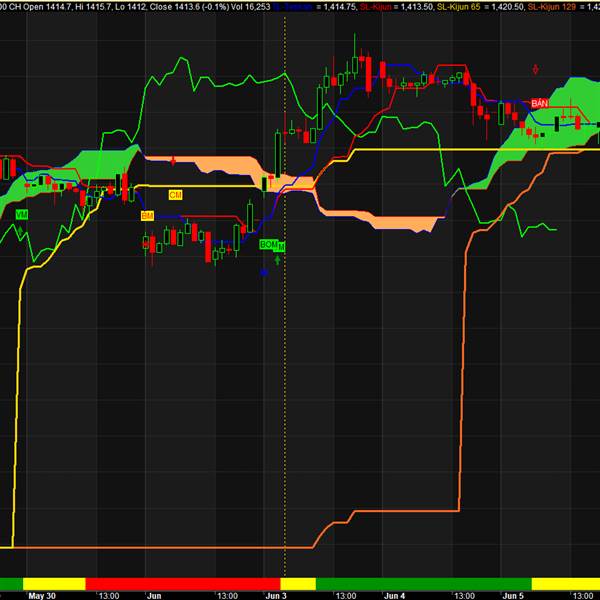This screenshot has width=600, height=600.
Task: Click the blue SL-Tenkan legend label
Action: click(292, 7)
